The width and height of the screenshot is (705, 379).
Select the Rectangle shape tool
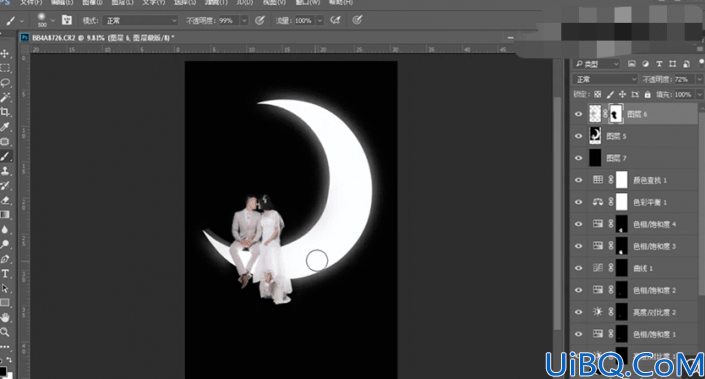5,303
